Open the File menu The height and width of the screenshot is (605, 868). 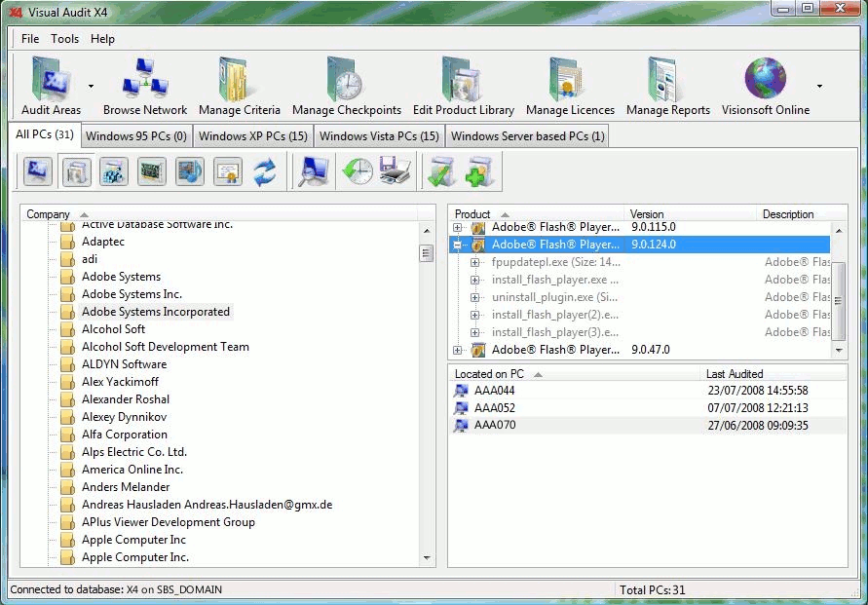(30, 39)
